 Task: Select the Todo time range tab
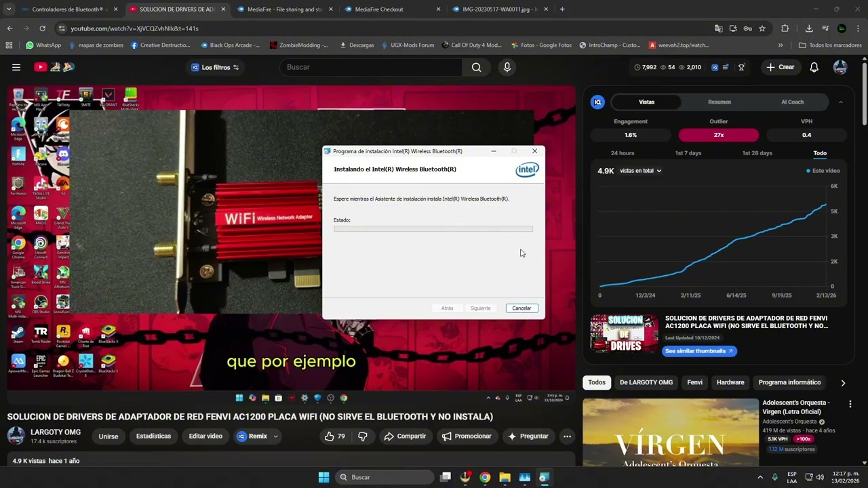pos(820,153)
